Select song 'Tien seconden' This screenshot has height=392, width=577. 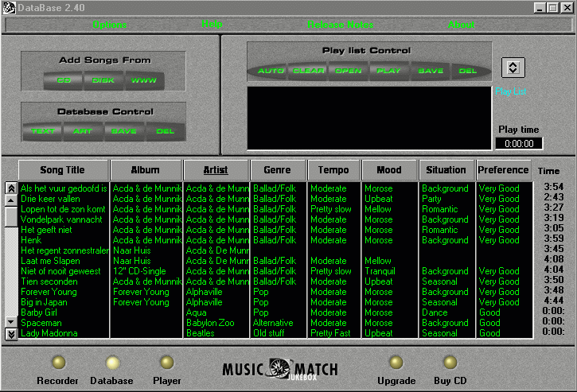[49, 281]
